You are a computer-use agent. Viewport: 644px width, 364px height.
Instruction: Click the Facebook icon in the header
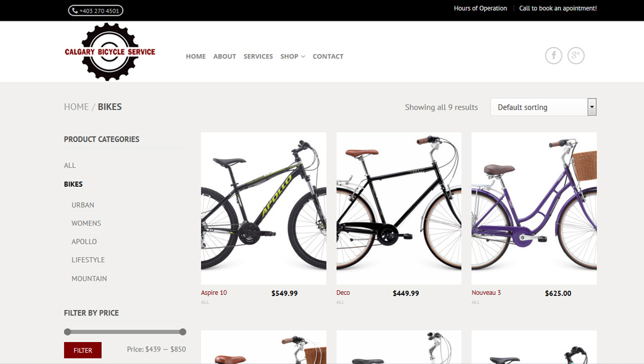[x=553, y=55]
